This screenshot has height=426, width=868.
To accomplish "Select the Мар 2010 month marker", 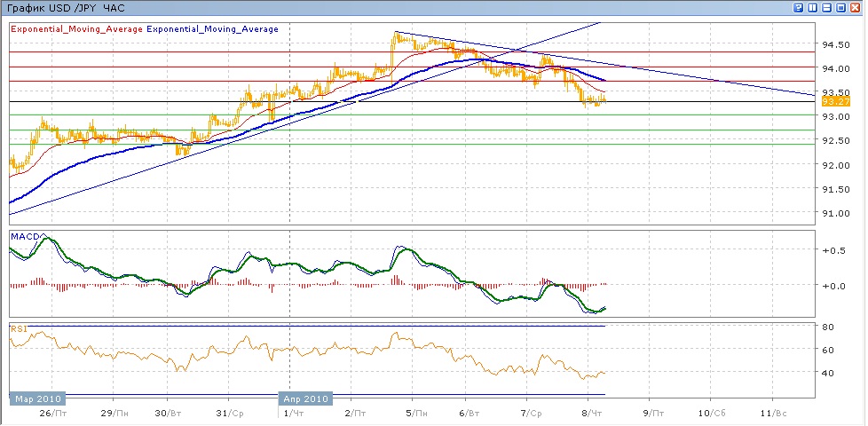I will [36, 398].
